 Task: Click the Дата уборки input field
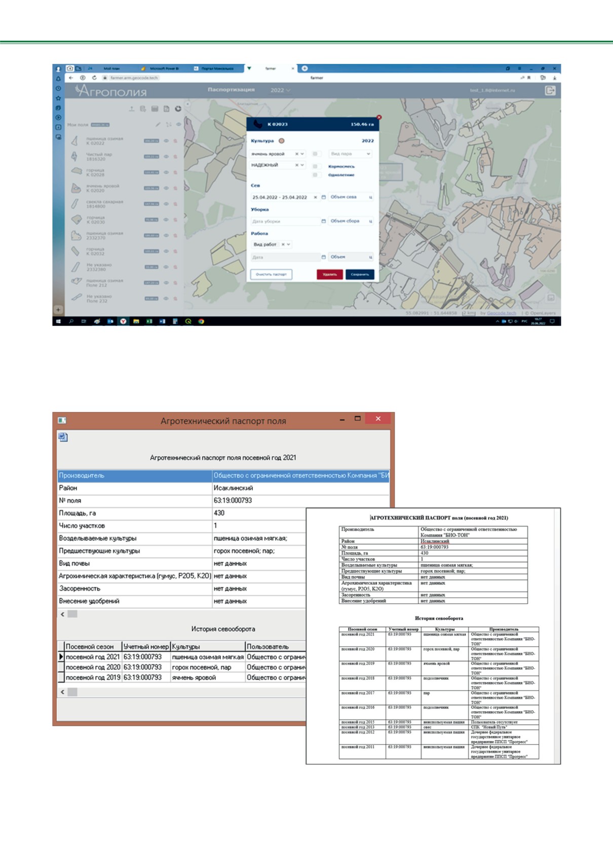pos(285,221)
